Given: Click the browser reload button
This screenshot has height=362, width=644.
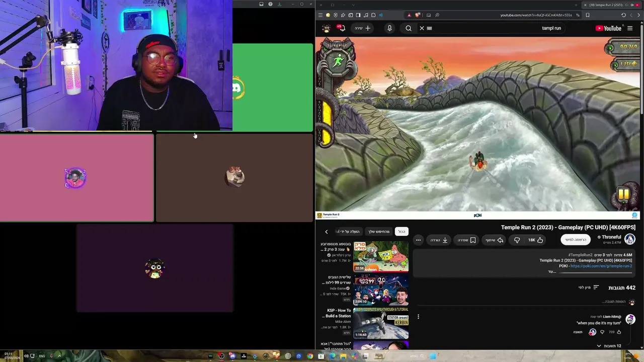Looking at the screenshot, I should (x=623, y=15).
